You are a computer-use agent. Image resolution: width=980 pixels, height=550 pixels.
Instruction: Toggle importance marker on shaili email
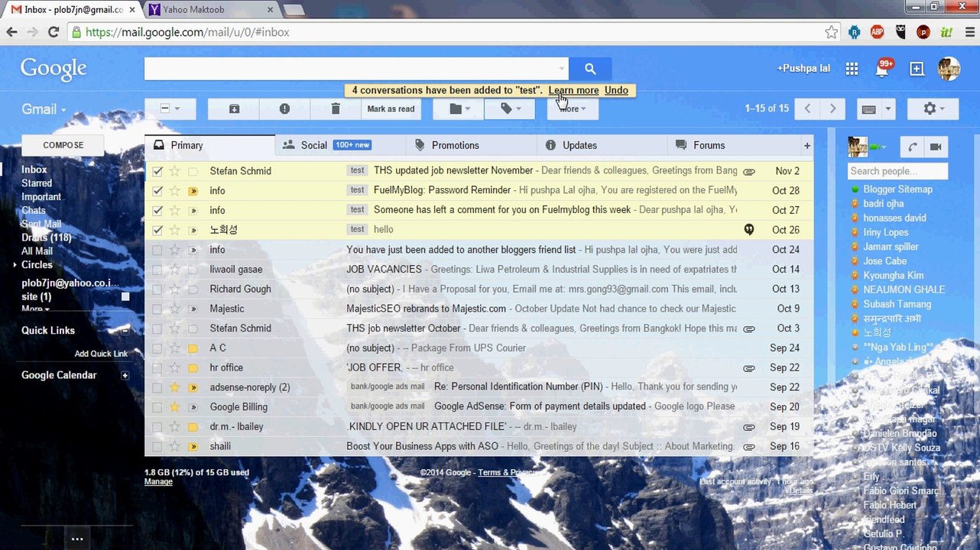click(193, 446)
